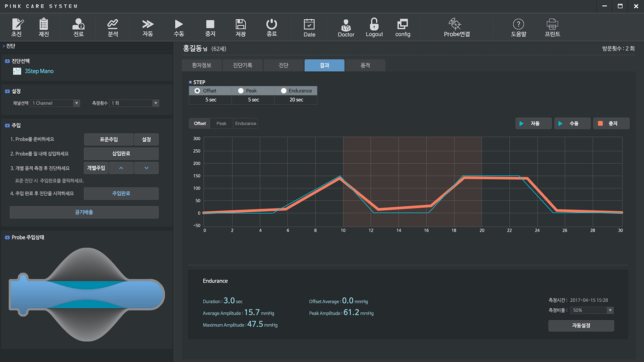Select the 진료 treatment toolbar icon

pyautogui.click(x=78, y=28)
